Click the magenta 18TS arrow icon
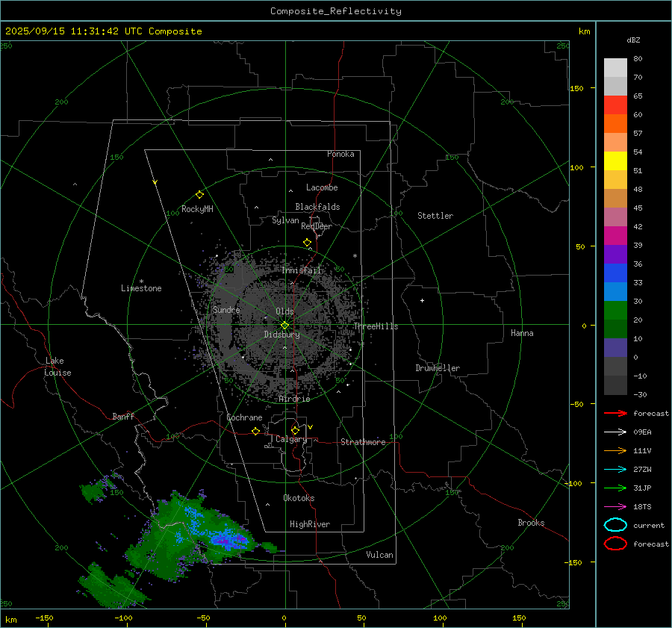The height and width of the screenshot is (628, 672). [615, 507]
